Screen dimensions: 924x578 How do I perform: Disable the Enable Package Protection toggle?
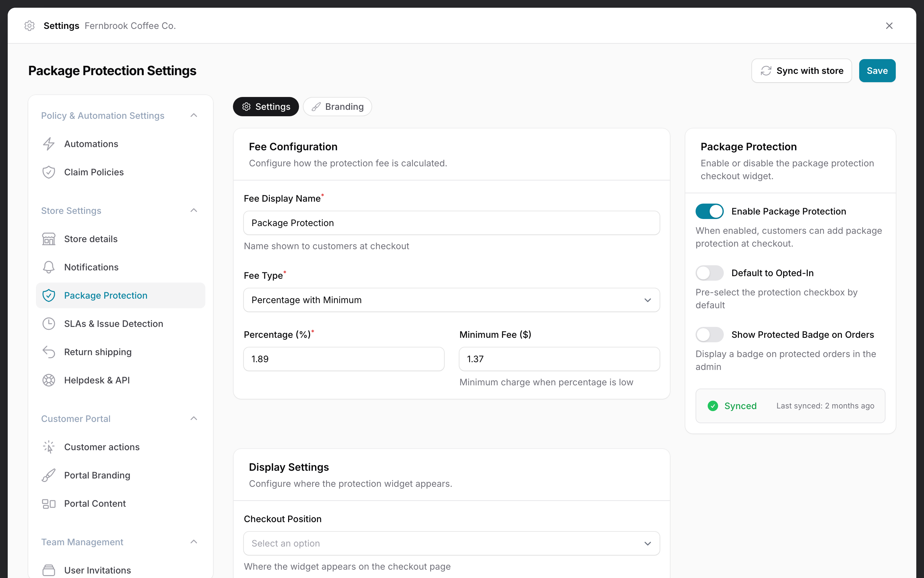click(709, 211)
